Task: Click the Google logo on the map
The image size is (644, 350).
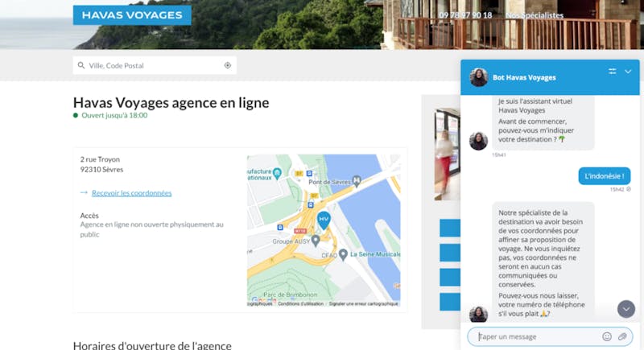Action: click(263, 300)
